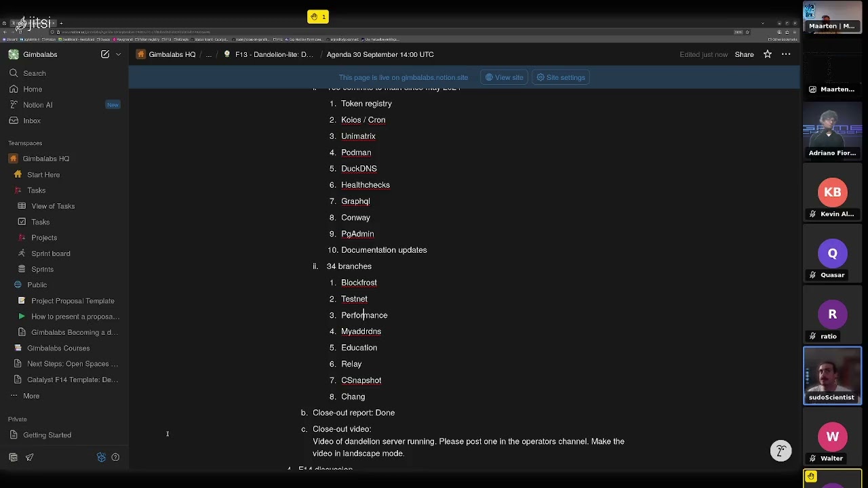
Task: Open Gimbalabs HQ teamspace in sidebar
Action: pyautogui.click(x=45, y=159)
